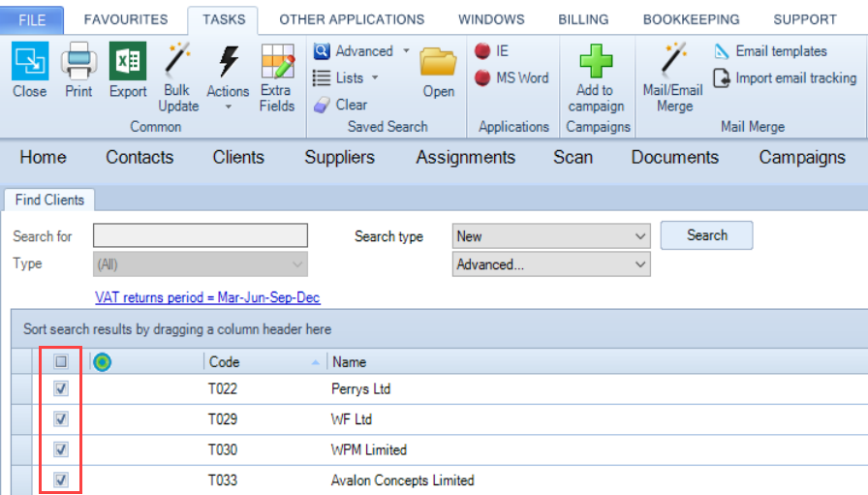
Task: Open the Search type dropdown showing New
Action: tap(551, 236)
